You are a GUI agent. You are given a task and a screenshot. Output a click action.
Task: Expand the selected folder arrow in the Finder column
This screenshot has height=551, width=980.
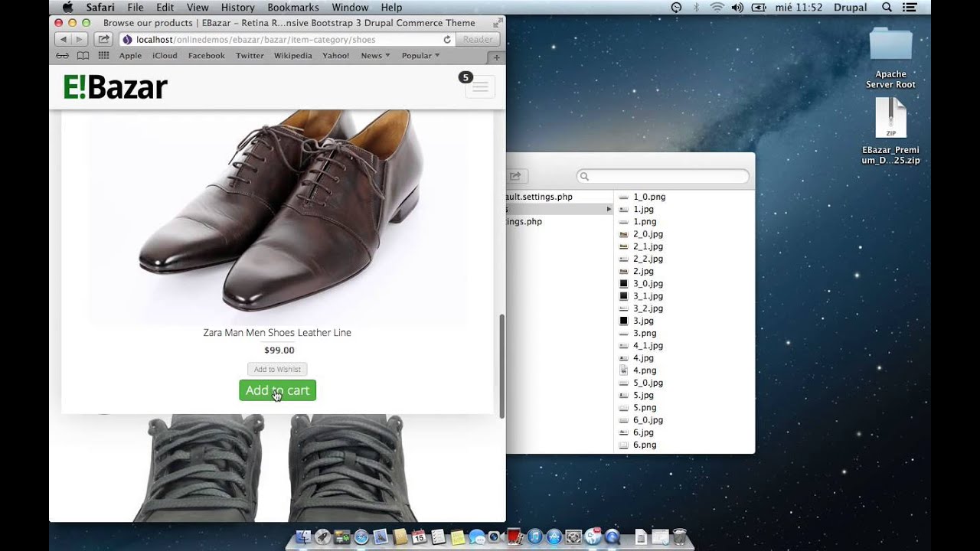609,209
